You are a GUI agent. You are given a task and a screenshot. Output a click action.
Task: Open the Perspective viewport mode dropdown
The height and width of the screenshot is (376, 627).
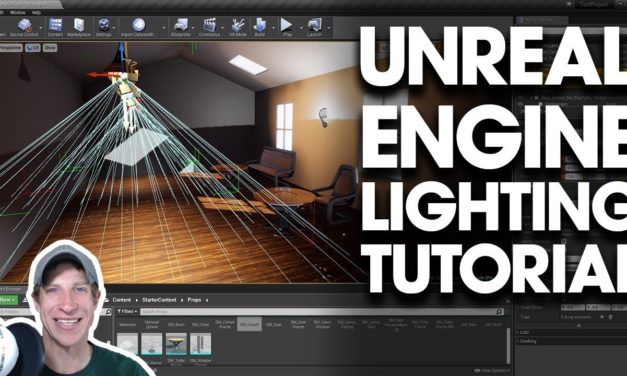11,48
